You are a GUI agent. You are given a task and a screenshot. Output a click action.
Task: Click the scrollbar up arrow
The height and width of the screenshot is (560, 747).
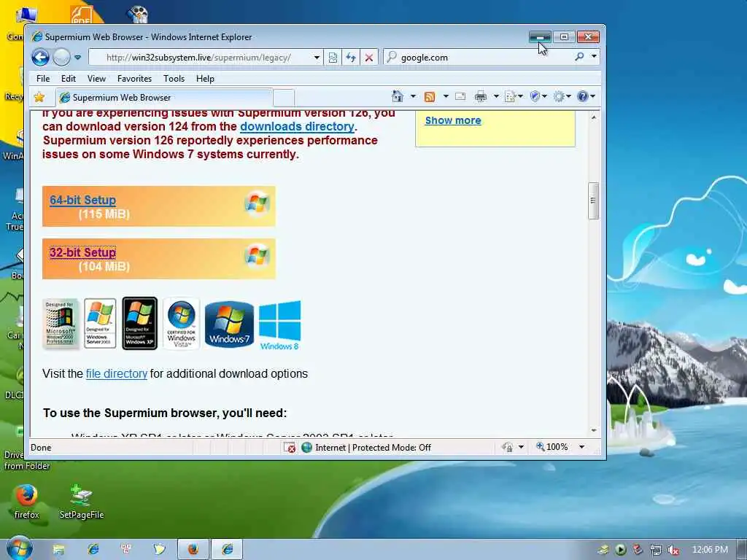click(x=594, y=117)
